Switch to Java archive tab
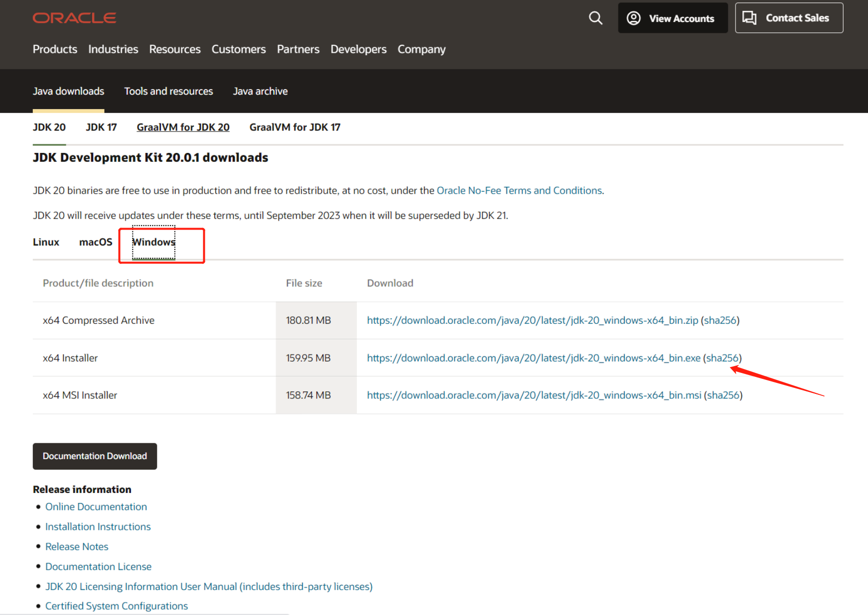The image size is (868, 615). (260, 91)
